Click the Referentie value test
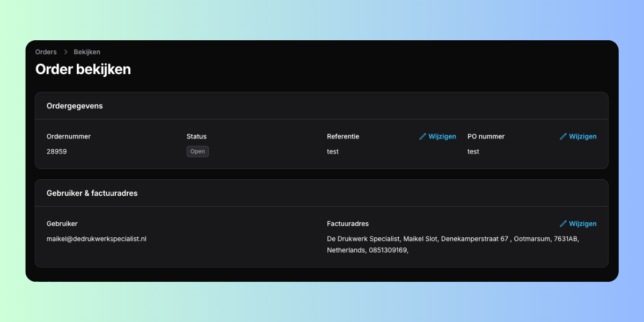This screenshot has height=322, width=644. click(x=333, y=151)
